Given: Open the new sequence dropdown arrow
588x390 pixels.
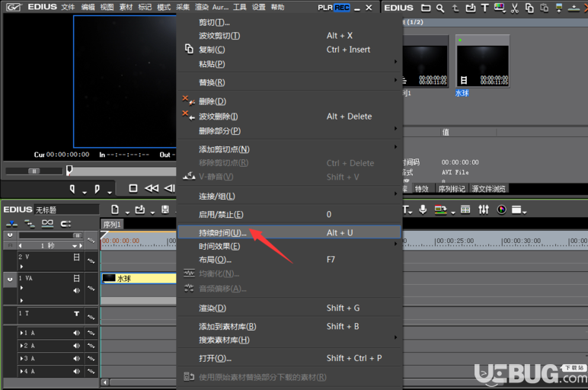Looking at the screenshot, I should (x=127, y=213).
